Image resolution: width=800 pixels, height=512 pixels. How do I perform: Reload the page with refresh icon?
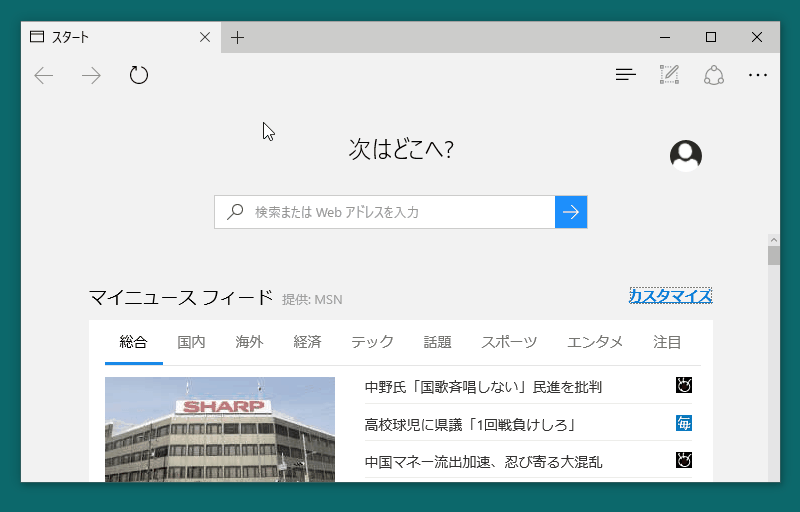pyautogui.click(x=138, y=75)
